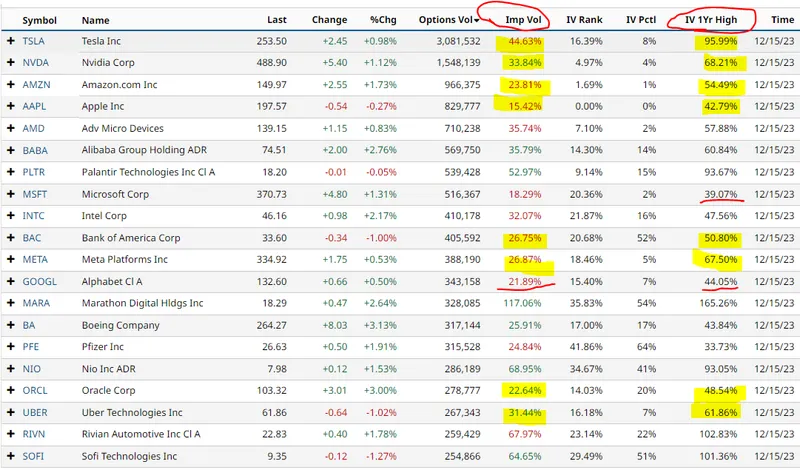
Task: Sort table by Last column header
Action: 277,20
